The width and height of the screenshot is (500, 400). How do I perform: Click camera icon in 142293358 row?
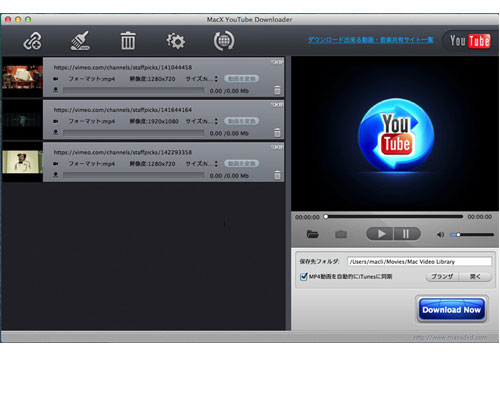56,164
